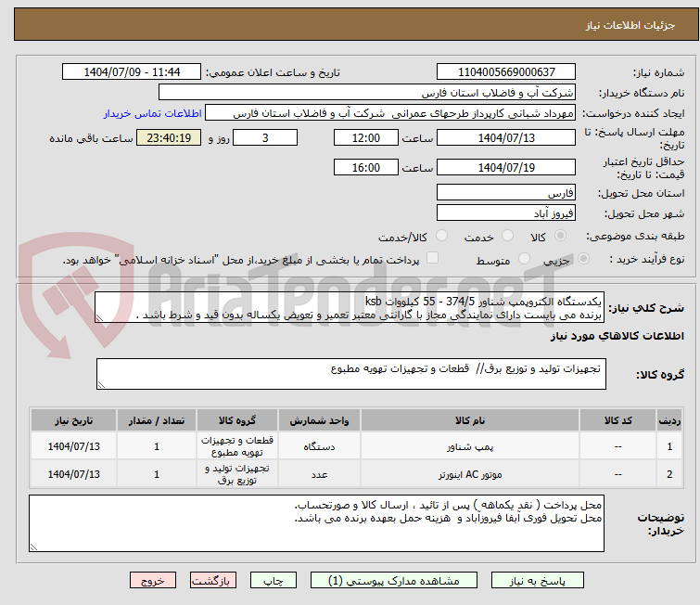Grab the resize handle of گروه کالا box
The image size is (700, 605).
click(101, 385)
